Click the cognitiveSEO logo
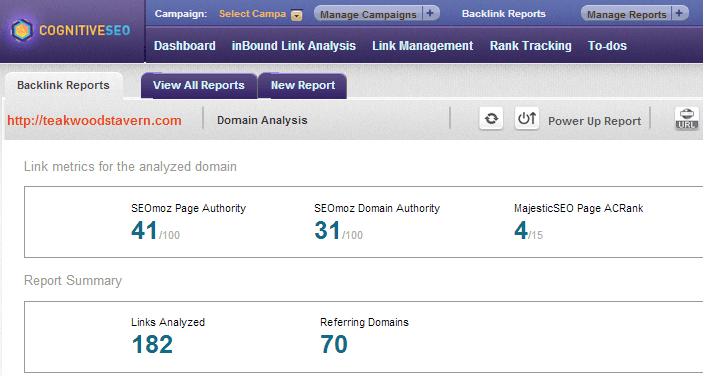 [70, 30]
